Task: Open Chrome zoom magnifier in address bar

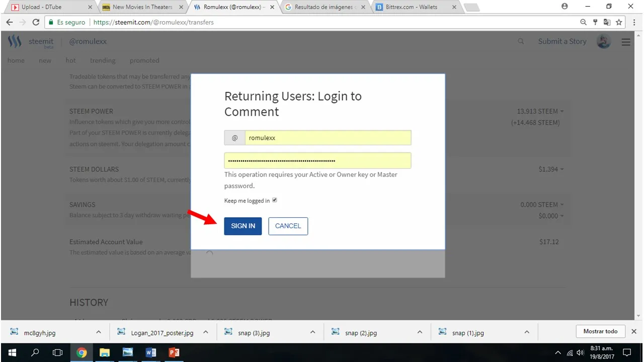Action: (x=584, y=22)
